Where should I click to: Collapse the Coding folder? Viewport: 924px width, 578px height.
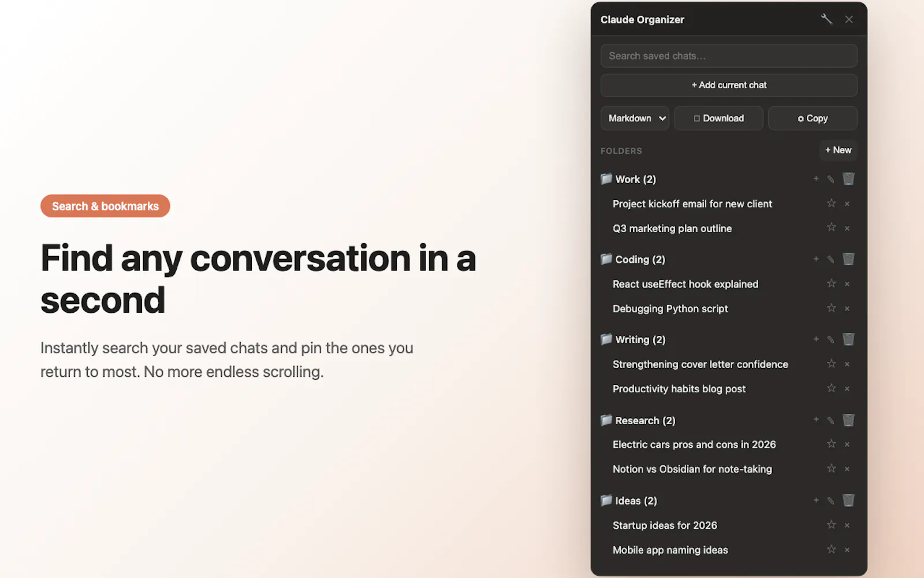[633, 260]
